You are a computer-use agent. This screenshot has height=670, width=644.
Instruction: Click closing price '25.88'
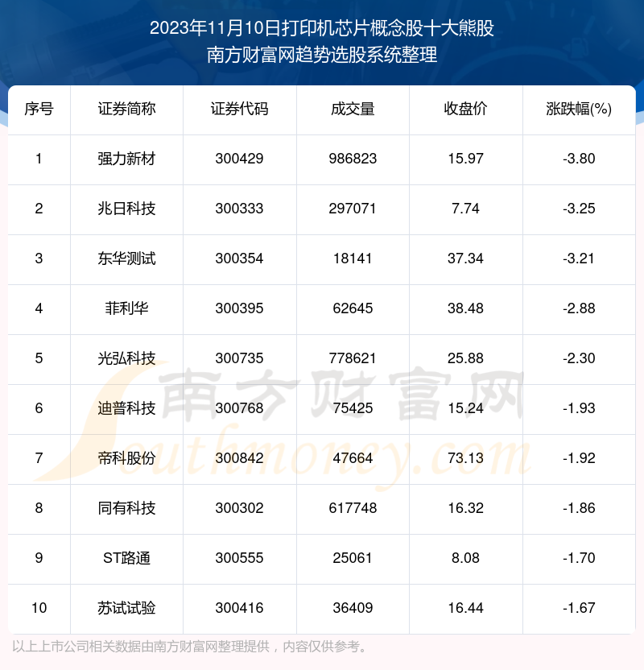click(465, 359)
